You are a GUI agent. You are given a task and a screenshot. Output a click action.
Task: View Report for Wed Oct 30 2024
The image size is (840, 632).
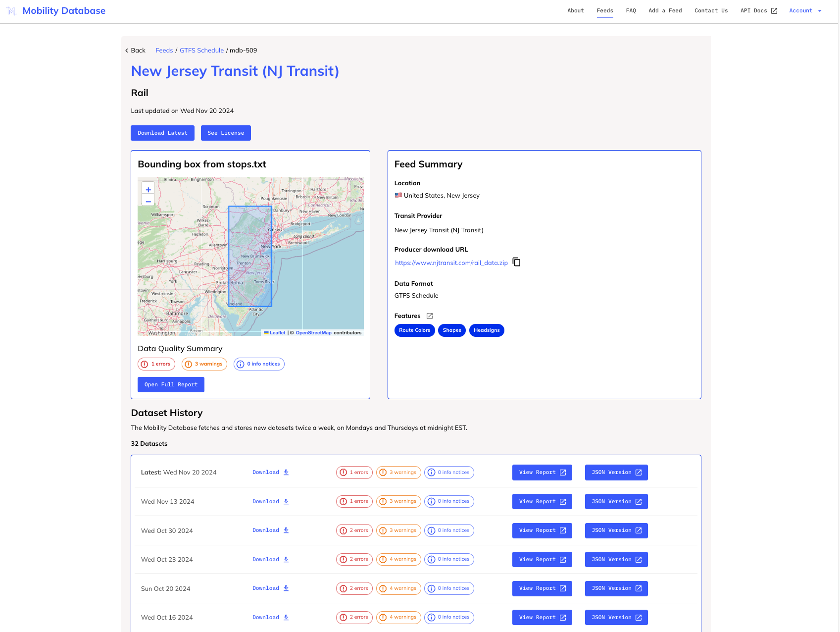(x=542, y=530)
